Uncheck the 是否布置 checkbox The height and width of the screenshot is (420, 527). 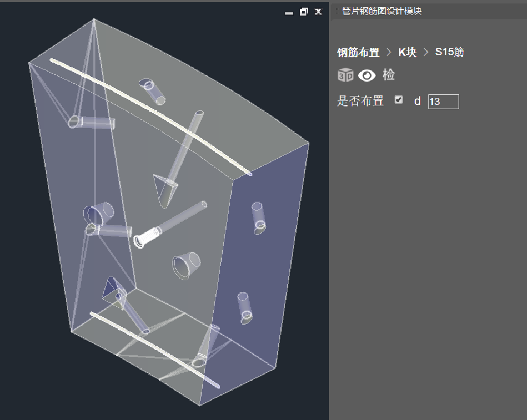399,100
